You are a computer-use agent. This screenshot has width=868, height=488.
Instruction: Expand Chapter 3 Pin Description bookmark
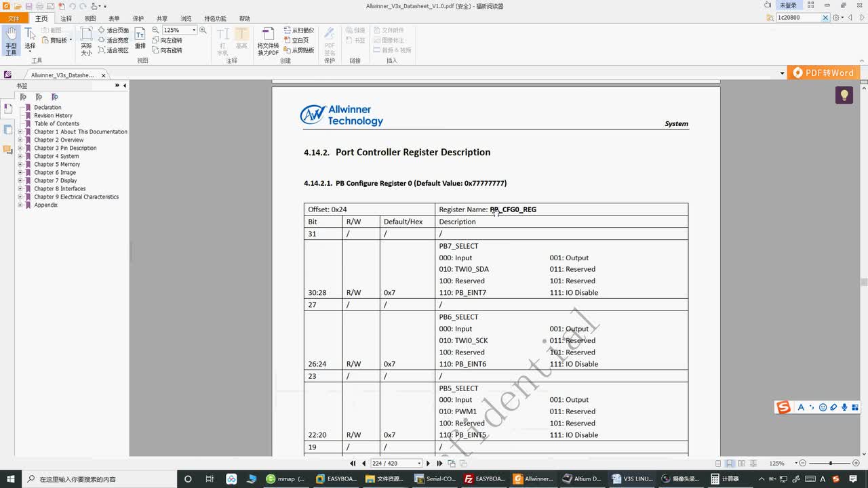(x=20, y=148)
